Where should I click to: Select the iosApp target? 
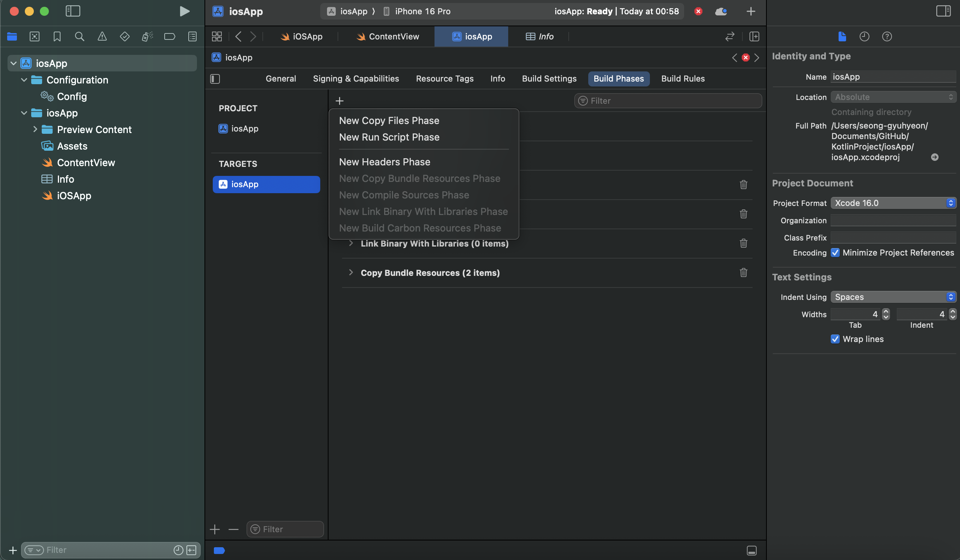pos(266,185)
